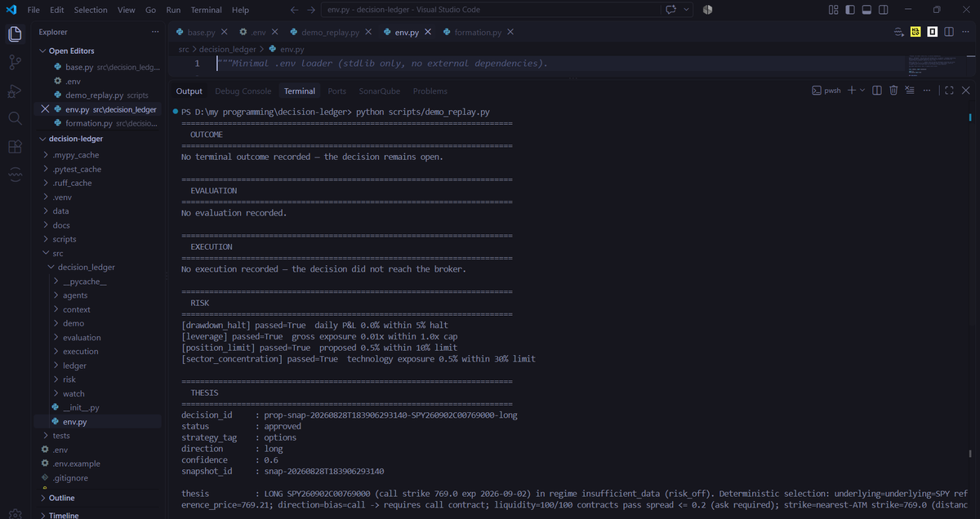Switch to the Debug Console panel tab
The width and height of the screenshot is (980, 519).
[x=243, y=91]
